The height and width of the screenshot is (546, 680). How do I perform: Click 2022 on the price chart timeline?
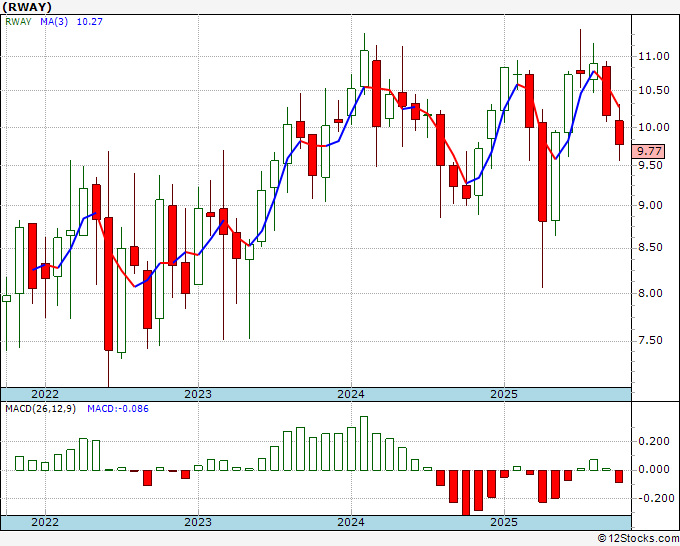click(x=45, y=394)
